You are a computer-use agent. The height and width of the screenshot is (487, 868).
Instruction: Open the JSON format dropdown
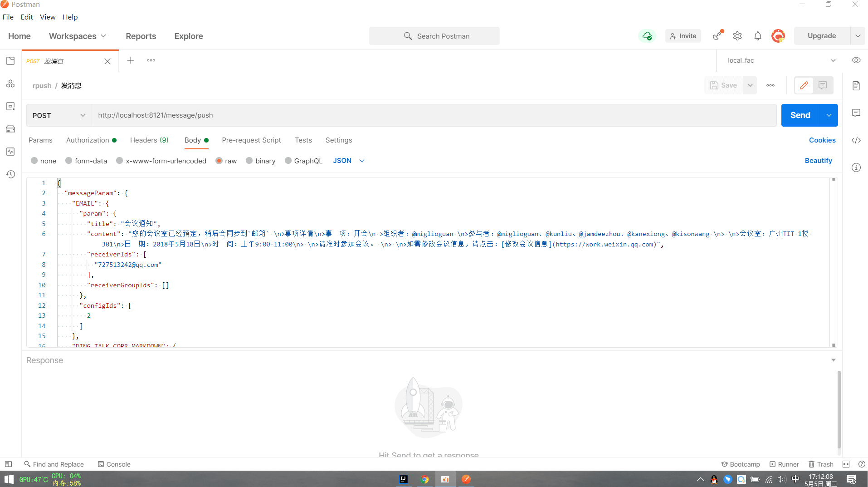pyautogui.click(x=349, y=161)
